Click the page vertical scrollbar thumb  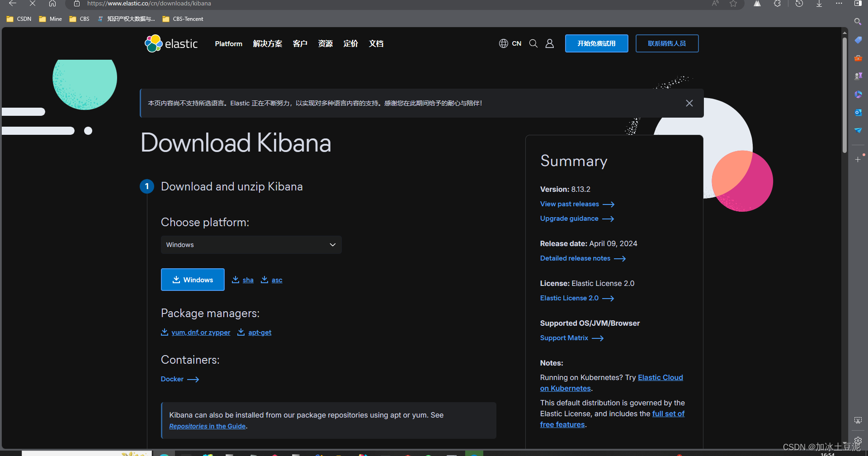coord(844,95)
